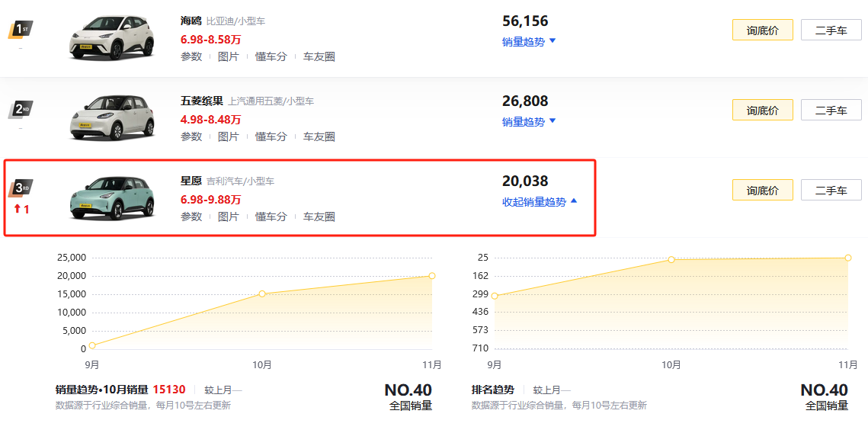The image size is (868, 433).
Task: Select the 11月 point on ranking chart
Action: [847, 258]
